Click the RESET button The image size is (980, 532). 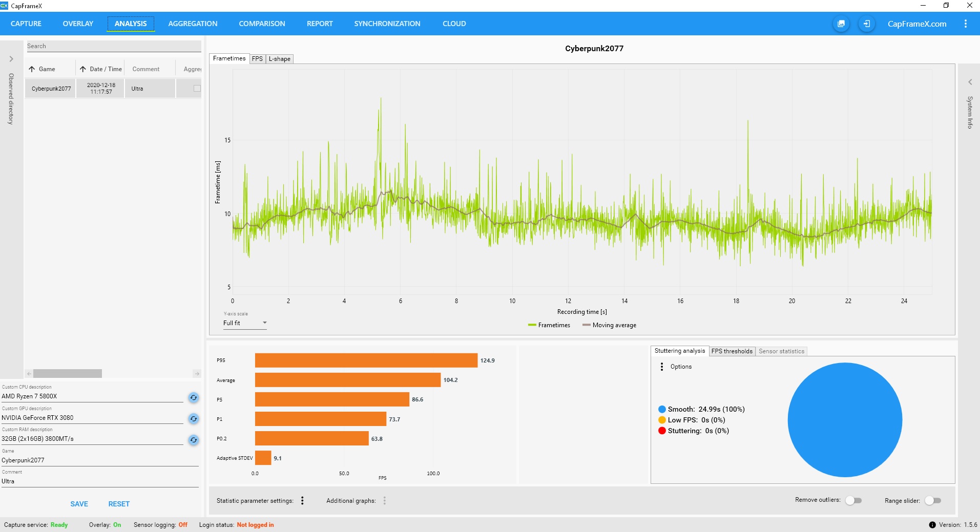pos(119,504)
